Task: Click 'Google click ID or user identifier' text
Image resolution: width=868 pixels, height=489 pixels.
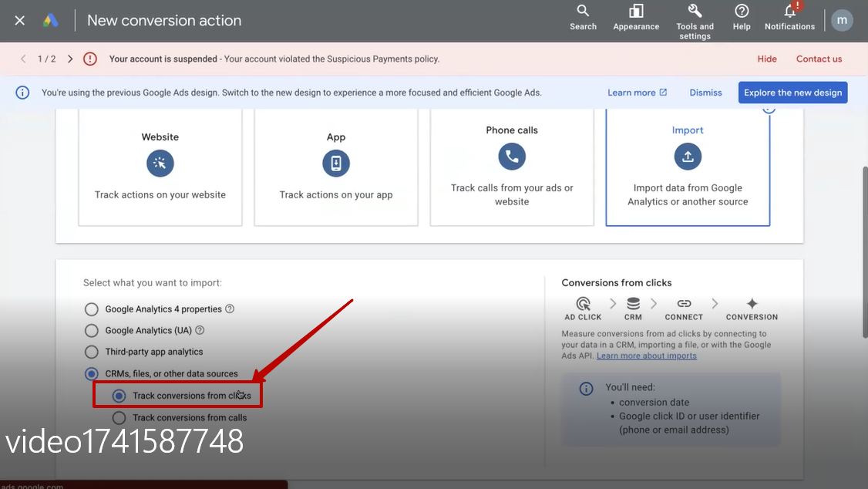Action: pos(689,416)
